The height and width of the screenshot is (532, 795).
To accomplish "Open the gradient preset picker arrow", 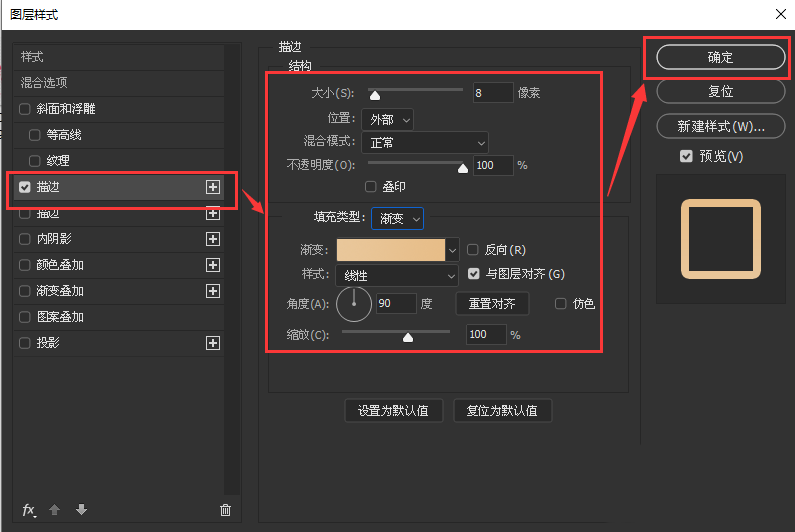I will (x=452, y=250).
